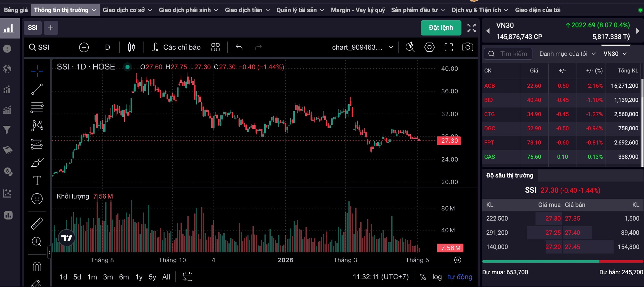This screenshot has height=287, width=644.
Task: Take a chart snapshot with camera
Action: click(468, 47)
